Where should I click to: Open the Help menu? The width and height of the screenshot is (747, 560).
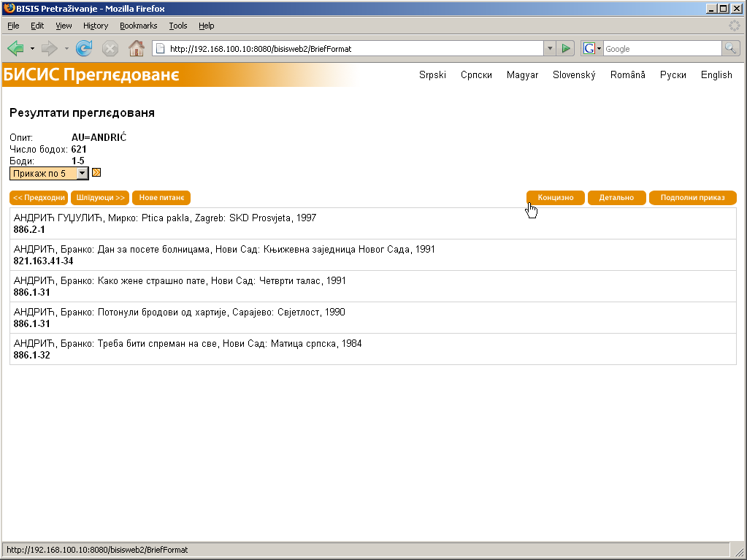pos(206,26)
